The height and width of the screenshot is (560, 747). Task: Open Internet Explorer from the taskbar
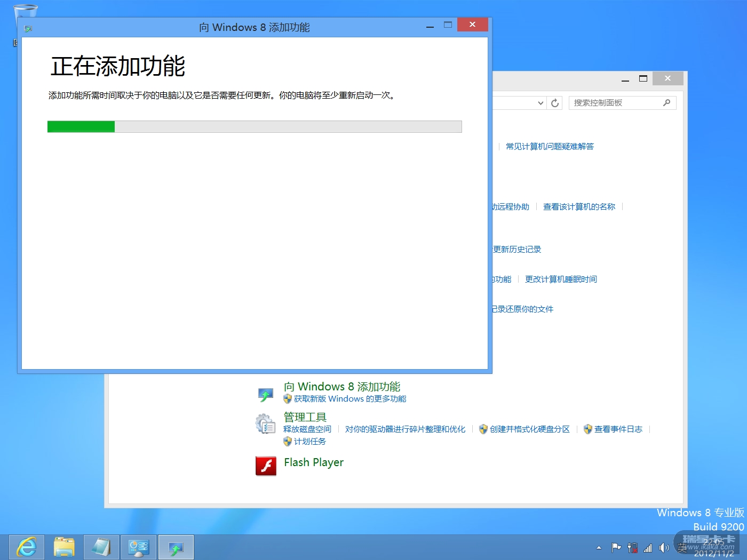[27, 547]
